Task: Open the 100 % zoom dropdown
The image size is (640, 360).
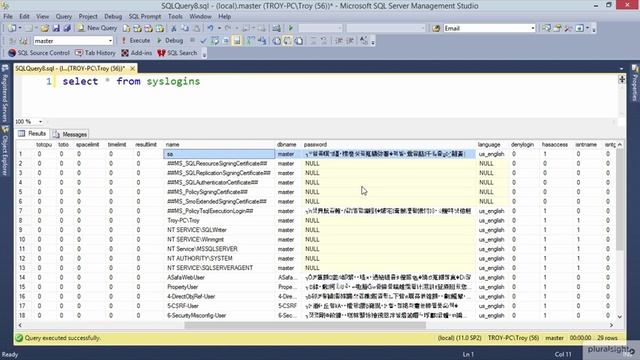Action: click(40, 122)
